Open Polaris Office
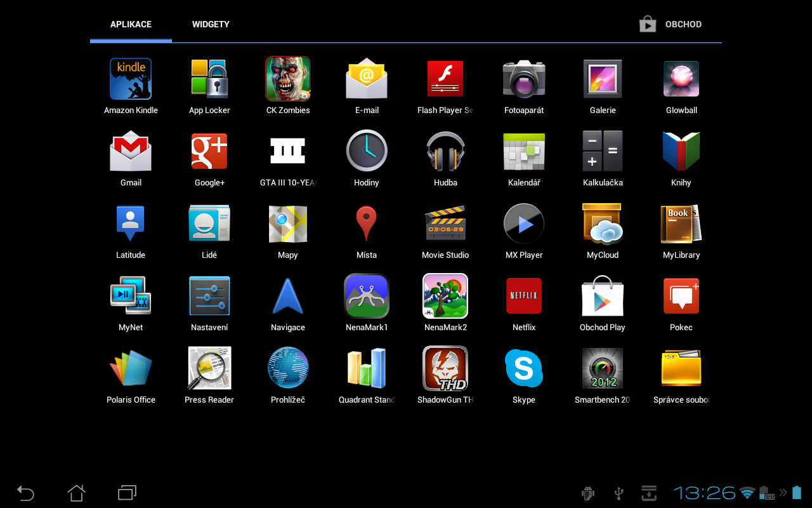The image size is (812, 508). click(131, 368)
